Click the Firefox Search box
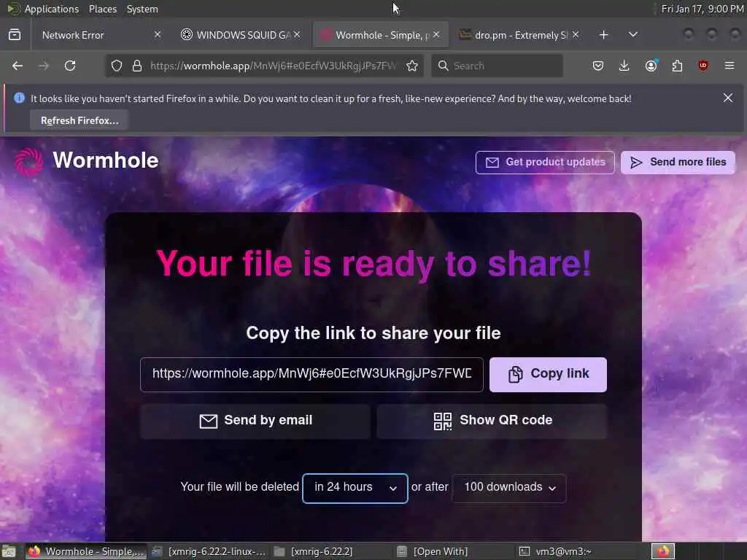 (x=497, y=66)
